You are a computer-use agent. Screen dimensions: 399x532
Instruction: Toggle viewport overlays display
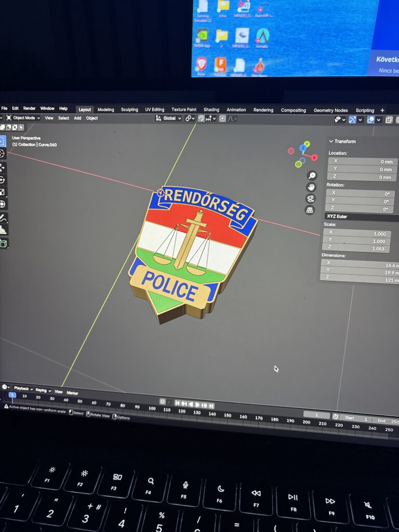click(x=371, y=119)
